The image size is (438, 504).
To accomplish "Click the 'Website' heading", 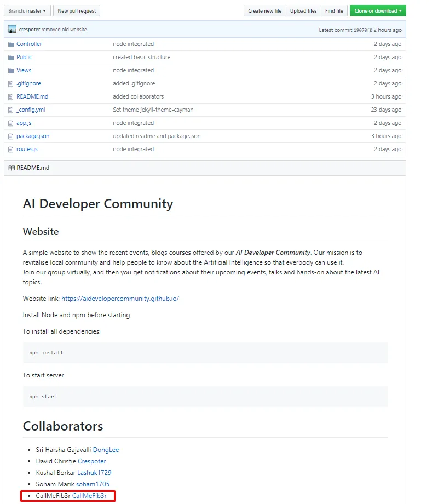I will (41, 232).
